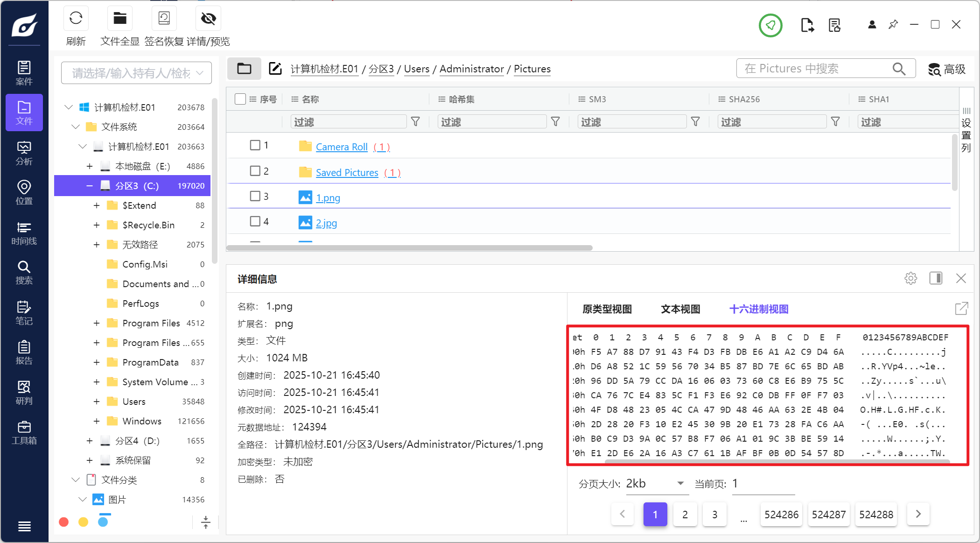Click the 刷新 refresh icon
The width and height of the screenshot is (980, 543).
pyautogui.click(x=76, y=19)
